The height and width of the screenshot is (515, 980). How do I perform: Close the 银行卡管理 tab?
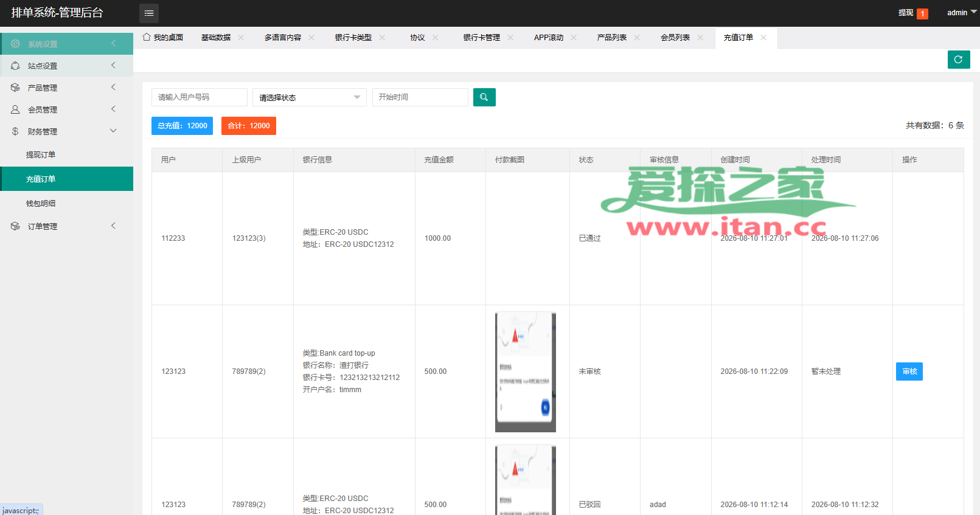(x=510, y=38)
